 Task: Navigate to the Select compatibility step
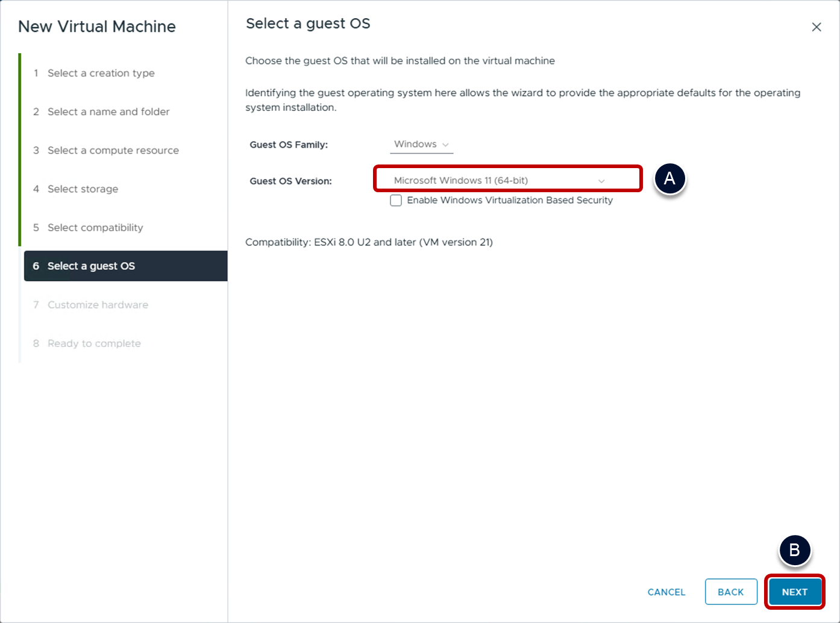(95, 227)
